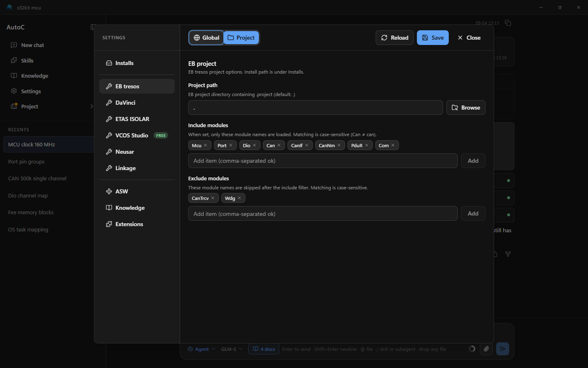
Task: Browse for the EB project path
Action: (466, 108)
